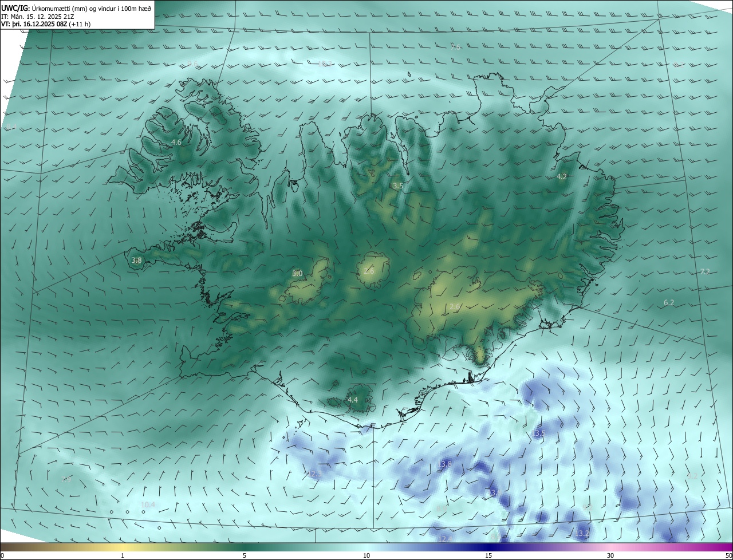Image resolution: width=733 pixels, height=560 pixels.
Task: Click the map title "Úrkomumætti (mm) og vindur i 100m hæð"
Action: coord(92,8)
